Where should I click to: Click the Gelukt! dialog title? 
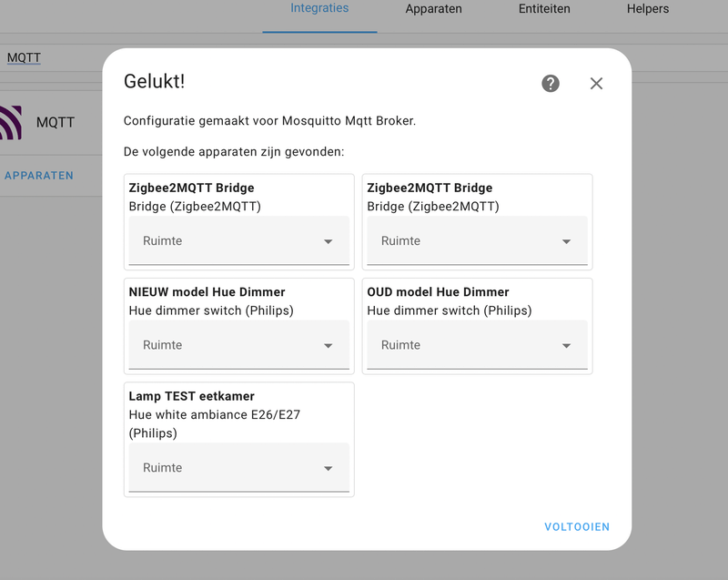click(154, 81)
